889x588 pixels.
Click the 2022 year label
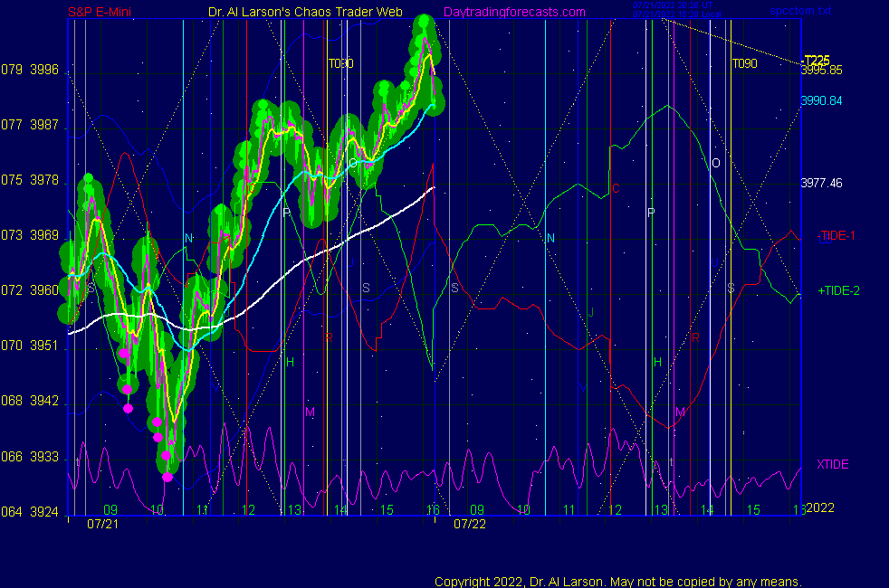(820, 507)
